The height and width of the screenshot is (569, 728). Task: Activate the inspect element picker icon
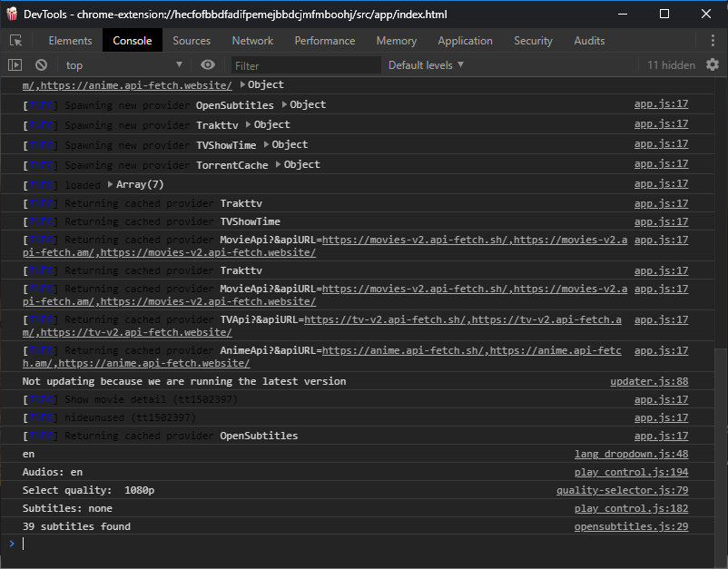15,41
